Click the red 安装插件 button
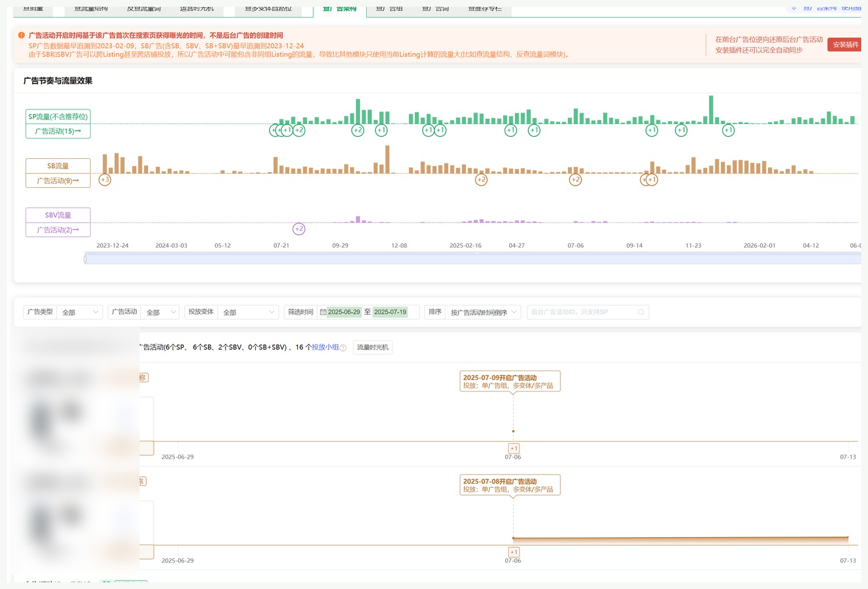 [x=845, y=44]
